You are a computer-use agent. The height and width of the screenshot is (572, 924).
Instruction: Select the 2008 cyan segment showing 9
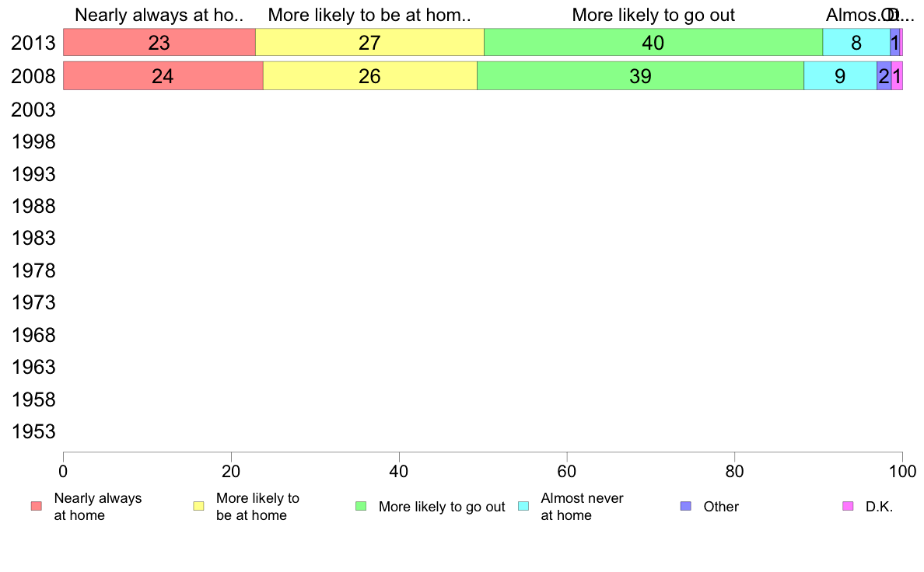(840, 76)
